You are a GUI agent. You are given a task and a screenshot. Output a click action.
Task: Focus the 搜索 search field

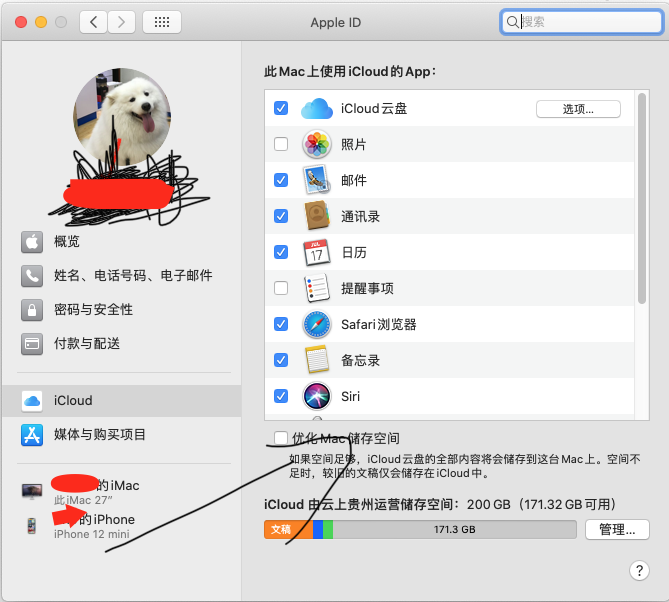(581, 22)
